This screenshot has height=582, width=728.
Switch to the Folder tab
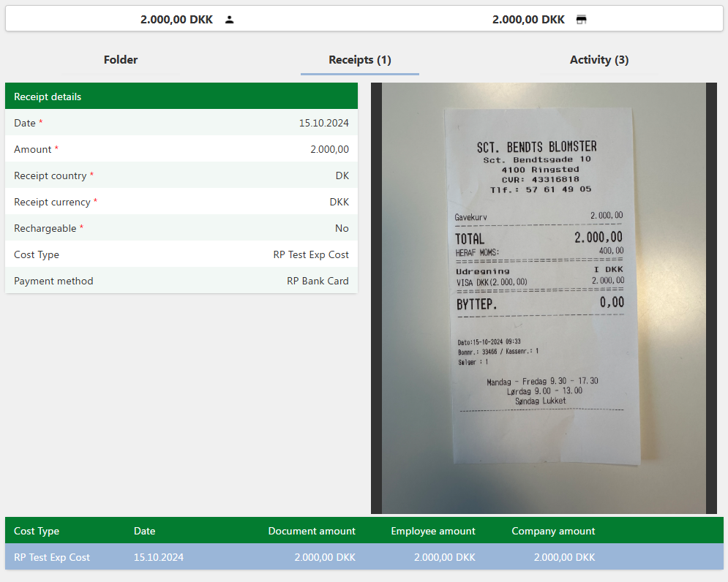click(121, 60)
